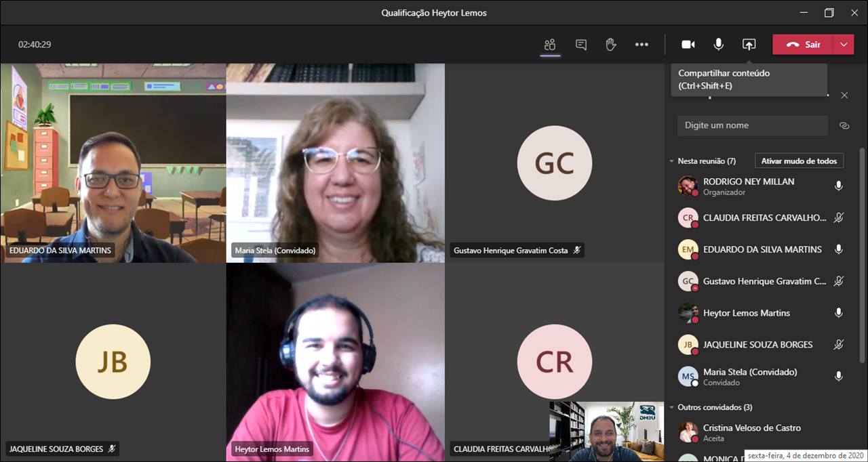The height and width of the screenshot is (462, 868).
Task: Select Maria Stela's video tile
Action: coord(336,163)
